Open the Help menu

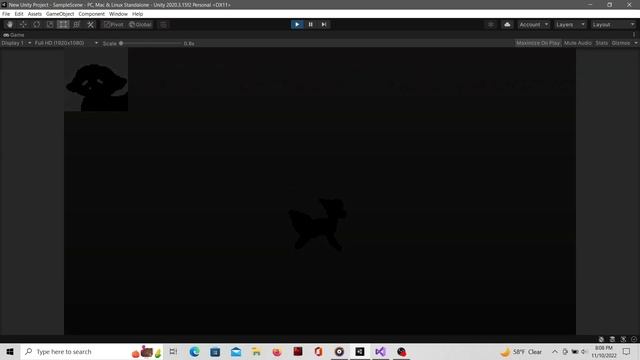(138, 14)
